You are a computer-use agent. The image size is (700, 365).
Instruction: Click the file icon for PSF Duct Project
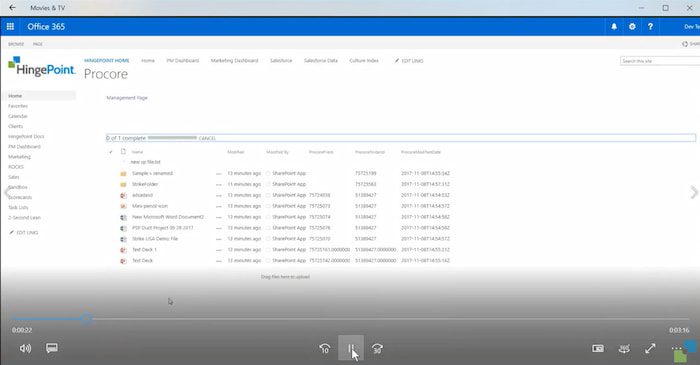123,228
